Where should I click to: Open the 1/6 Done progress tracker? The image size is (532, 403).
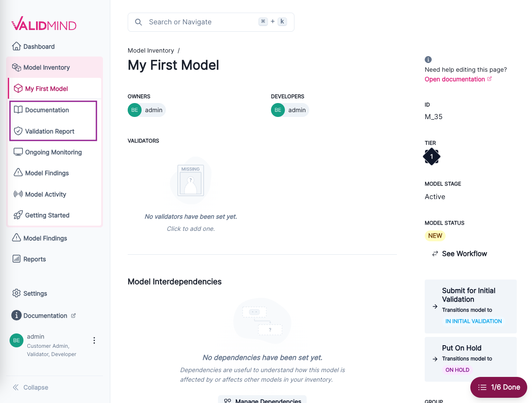point(498,387)
